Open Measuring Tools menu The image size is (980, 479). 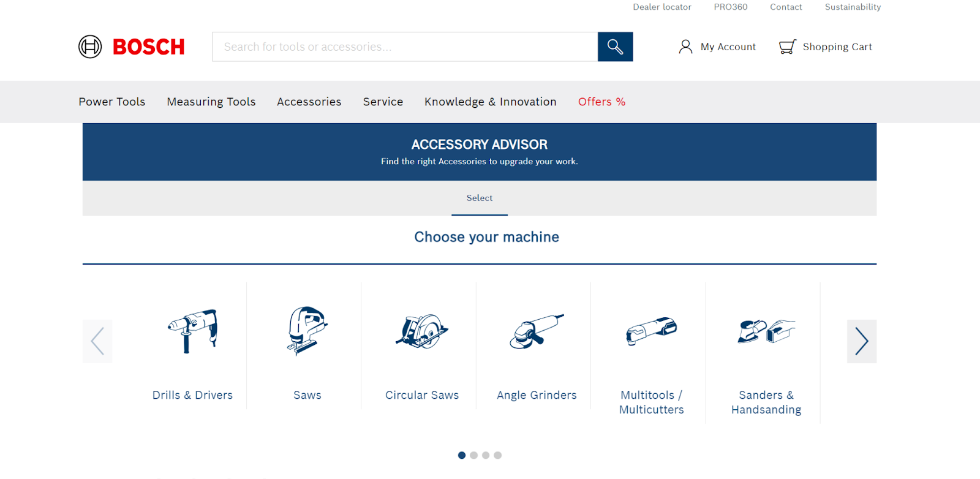(x=211, y=102)
